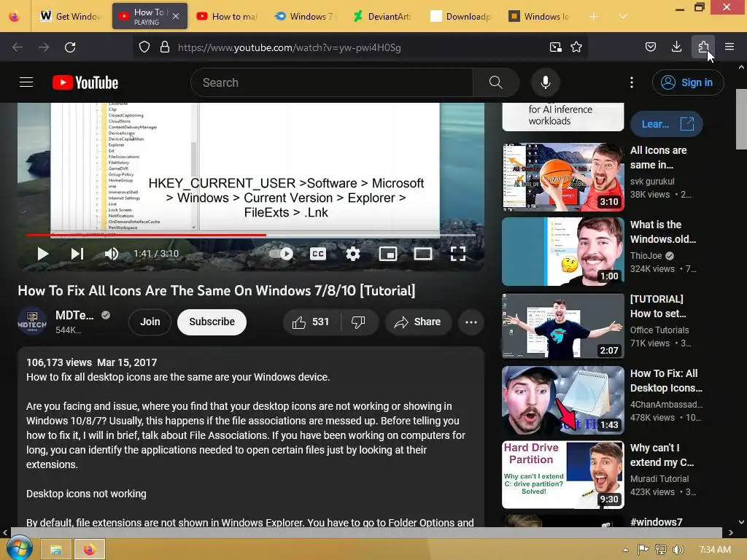Like the video with 531 likes
The image size is (747, 560).
pyautogui.click(x=311, y=322)
